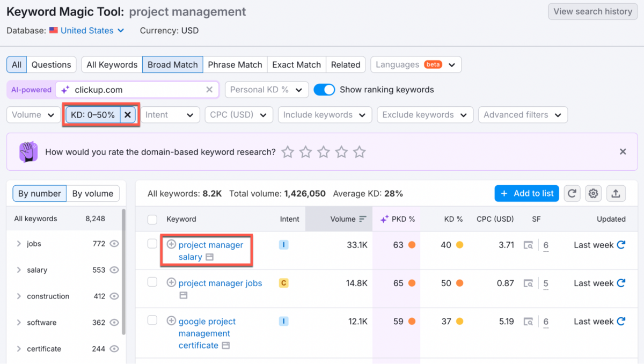Click the AI sparkle icon in domain field
The height and width of the screenshot is (364, 644).
65,90
